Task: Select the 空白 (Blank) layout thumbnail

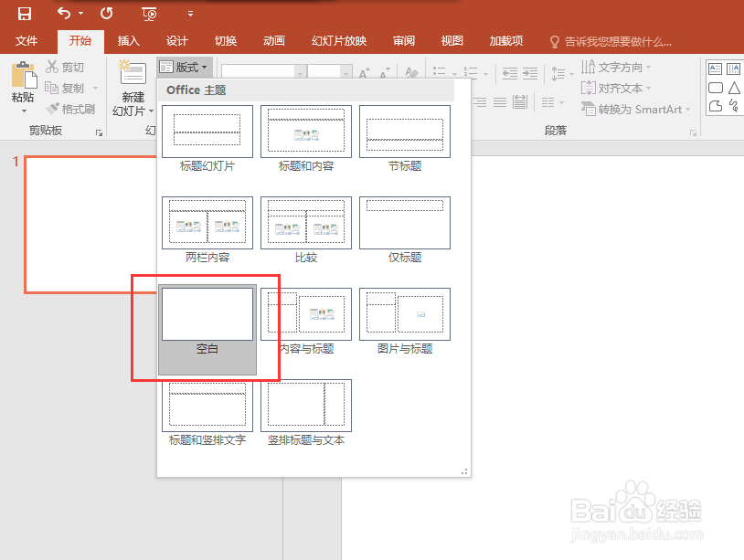Action: (x=206, y=312)
